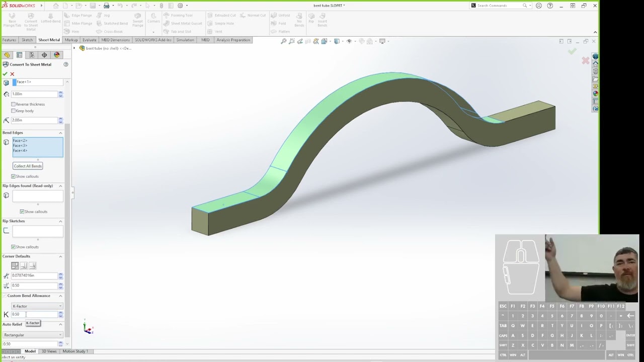Image resolution: width=644 pixels, height=362 pixels.
Task: Open Options gear in the top toolbar
Action: click(x=180, y=6)
